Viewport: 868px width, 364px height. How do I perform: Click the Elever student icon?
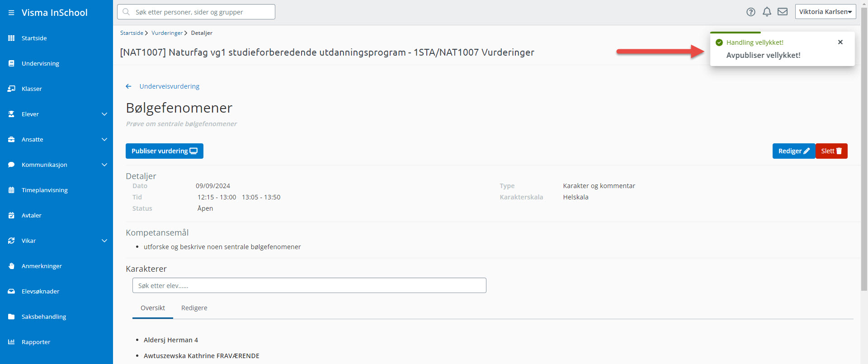[11, 114]
